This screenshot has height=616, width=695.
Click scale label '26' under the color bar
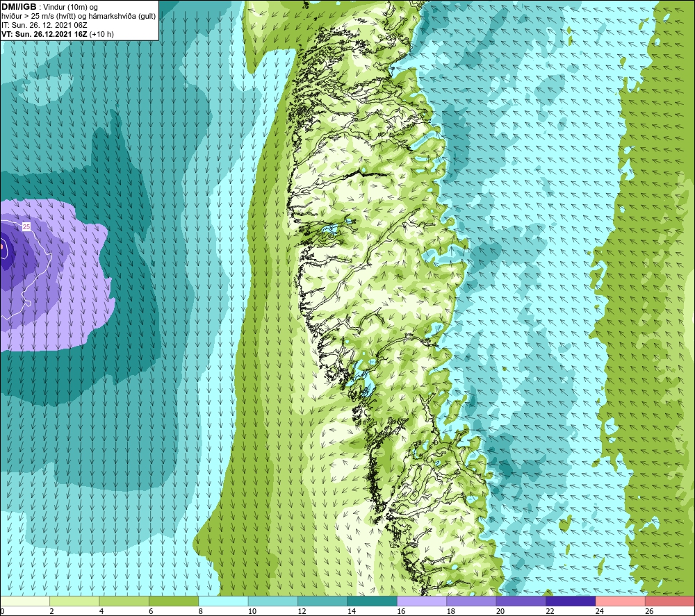point(649,611)
